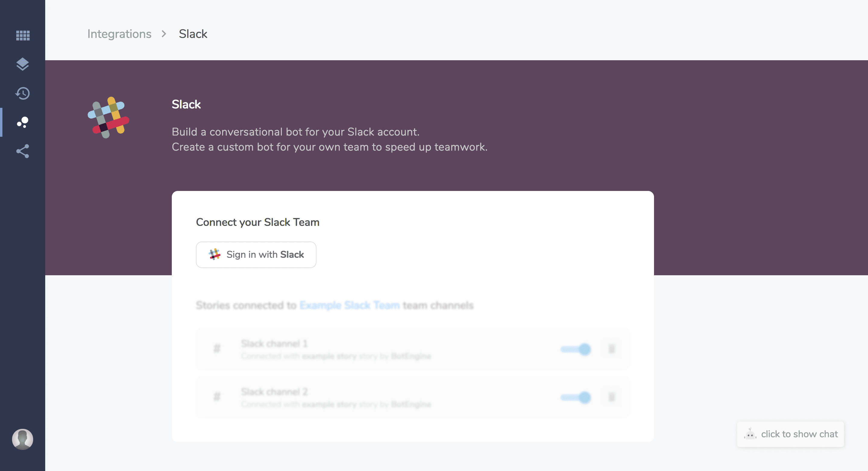
Task: Sign in with Slack button
Action: click(x=256, y=254)
